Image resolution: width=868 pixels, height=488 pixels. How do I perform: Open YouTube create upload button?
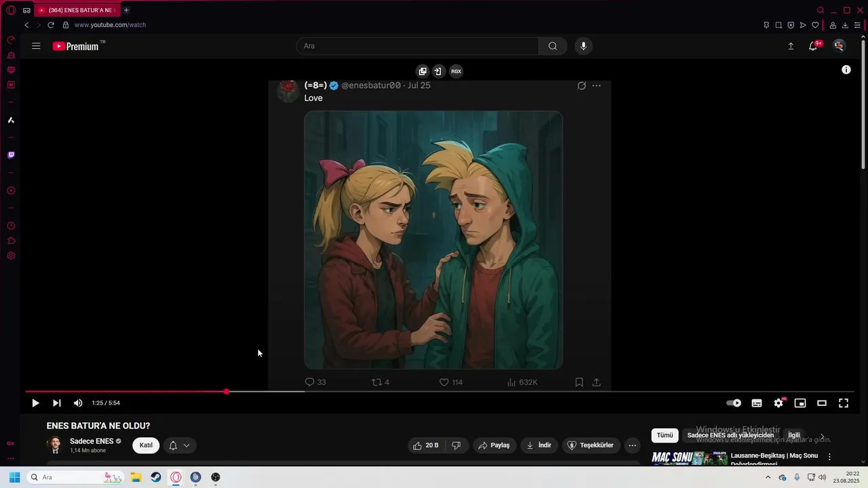pos(791,46)
